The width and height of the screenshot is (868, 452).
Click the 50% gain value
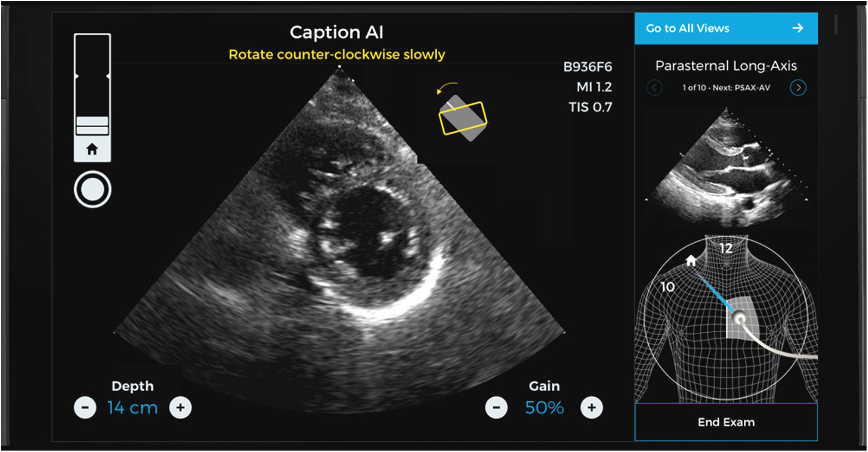tap(544, 407)
